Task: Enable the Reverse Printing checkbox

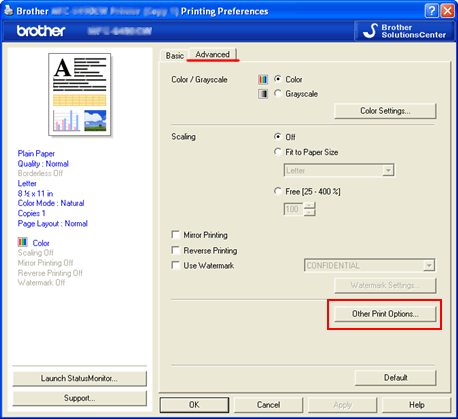Action: pyautogui.click(x=175, y=250)
